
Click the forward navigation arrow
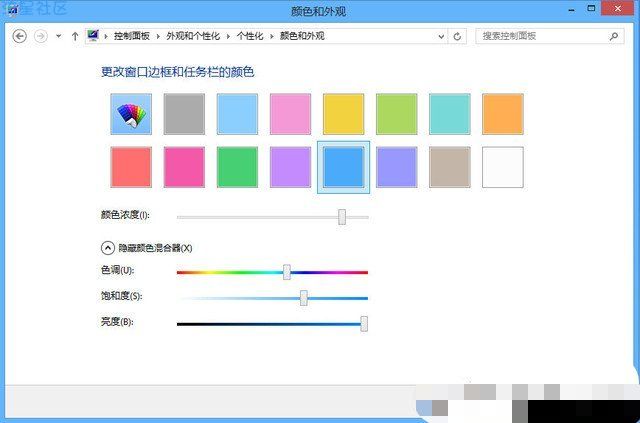click(x=40, y=36)
